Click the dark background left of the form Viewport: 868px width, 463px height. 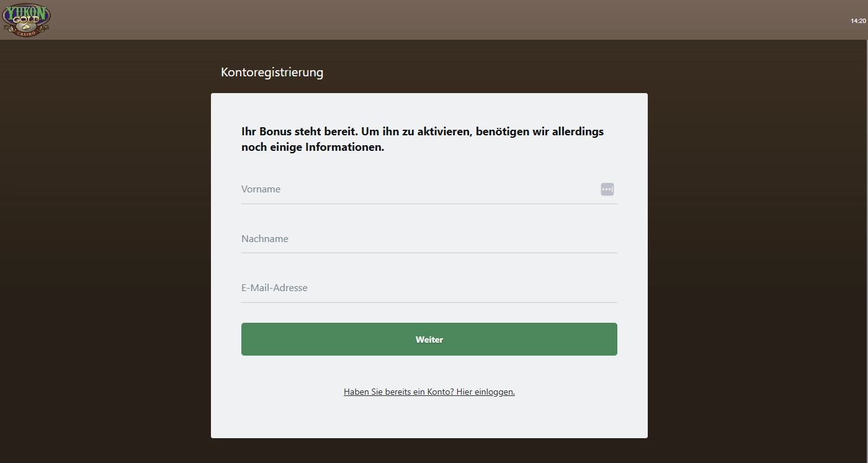click(105, 248)
